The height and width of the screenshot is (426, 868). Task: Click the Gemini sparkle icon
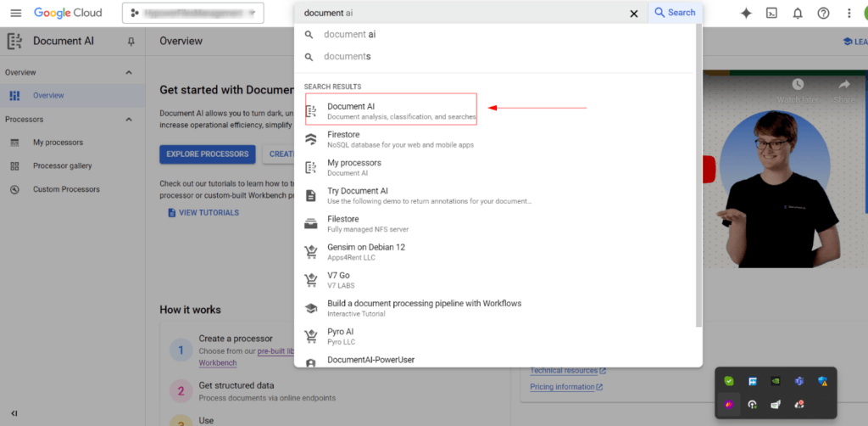pyautogui.click(x=746, y=13)
